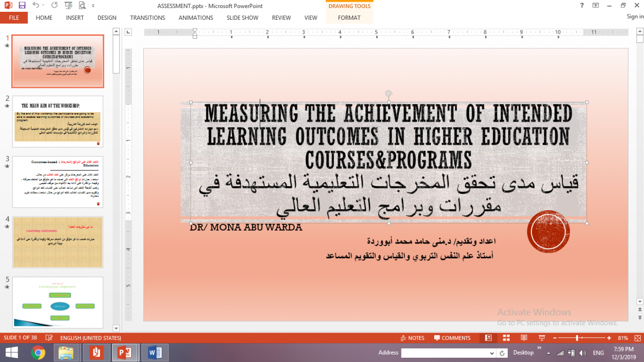The width and height of the screenshot is (644, 362).
Task: Open the Windows Start menu
Action: (x=10, y=353)
